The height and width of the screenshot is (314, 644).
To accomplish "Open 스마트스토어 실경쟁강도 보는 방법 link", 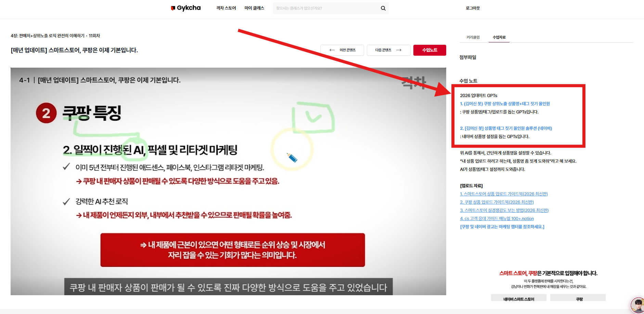I will [504, 210].
